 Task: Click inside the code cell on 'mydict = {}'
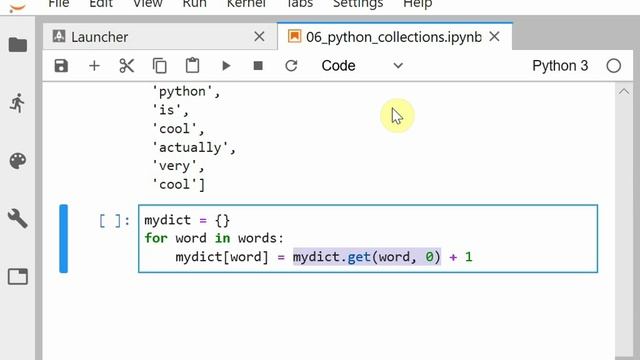(187, 220)
